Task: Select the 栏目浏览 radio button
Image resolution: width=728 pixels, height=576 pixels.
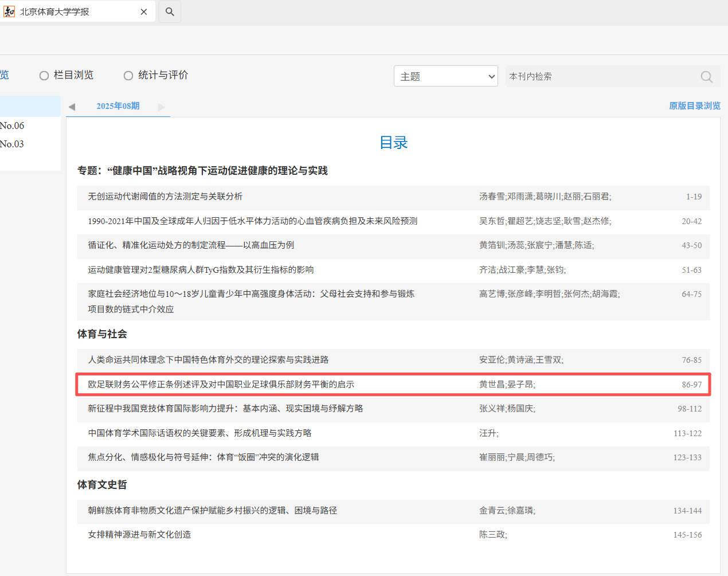Action: coord(44,76)
